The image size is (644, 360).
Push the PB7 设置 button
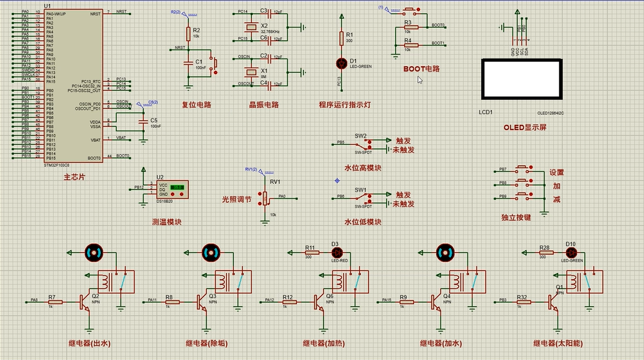coord(523,169)
